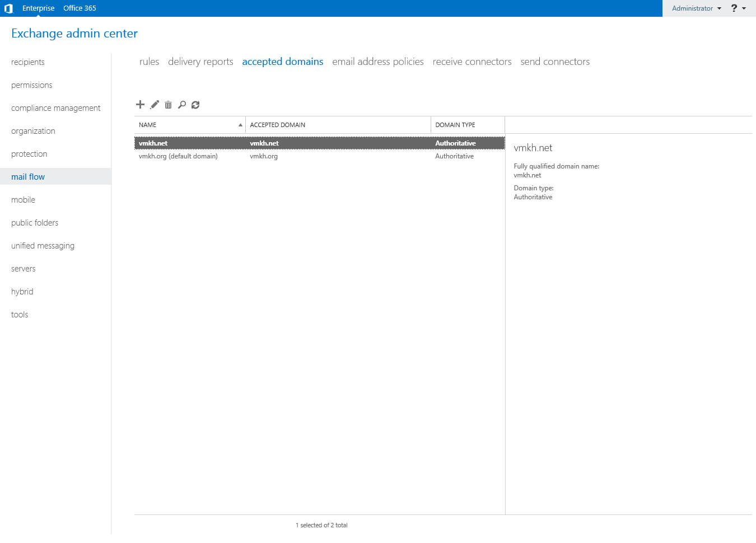Sort by the NAME column header
The height and width of the screenshot is (543, 756).
coord(190,125)
